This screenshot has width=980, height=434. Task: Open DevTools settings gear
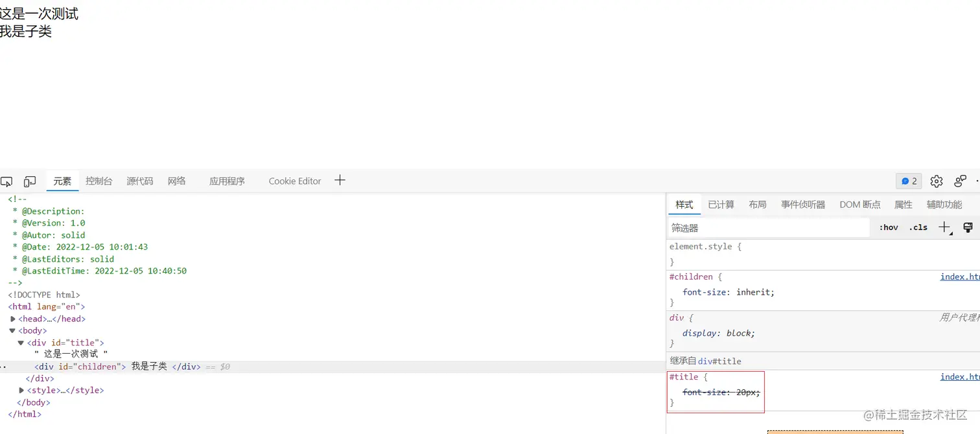(x=937, y=181)
